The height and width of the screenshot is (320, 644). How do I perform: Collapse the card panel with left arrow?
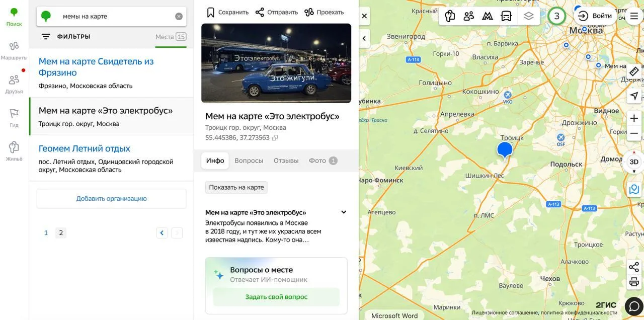[x=364, y=38]
